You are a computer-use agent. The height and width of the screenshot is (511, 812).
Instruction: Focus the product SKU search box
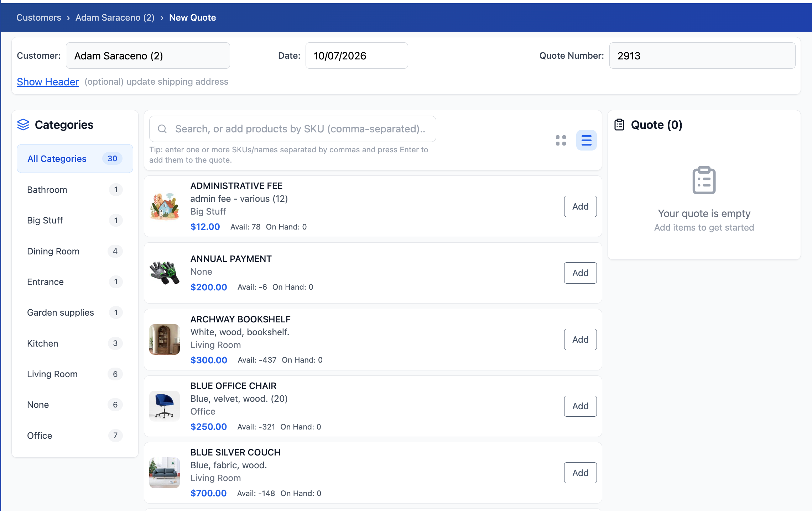tap(292, 129)
